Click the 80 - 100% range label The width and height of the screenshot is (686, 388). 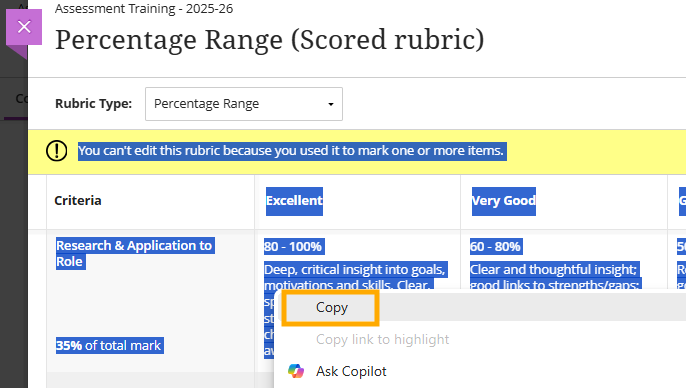click(293, 247)
